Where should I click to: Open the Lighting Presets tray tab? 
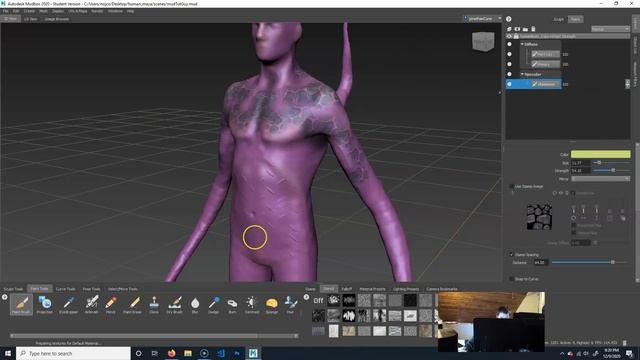point(406,289)
